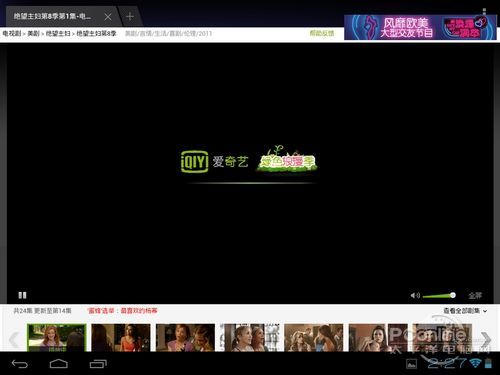This screenshot has width=500, height=375.
Task: Show previous episode thumbnails with left arrow
Action: click(x=14, y=340)
